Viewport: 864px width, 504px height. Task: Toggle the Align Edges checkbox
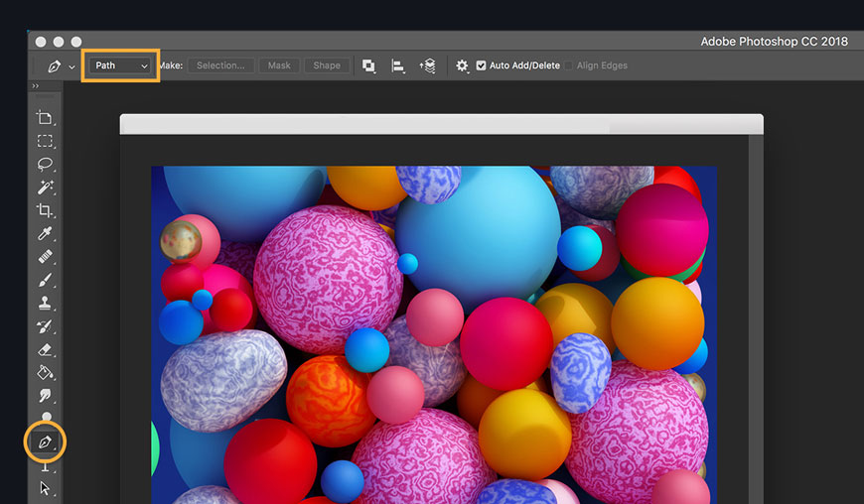coord(569,65)
